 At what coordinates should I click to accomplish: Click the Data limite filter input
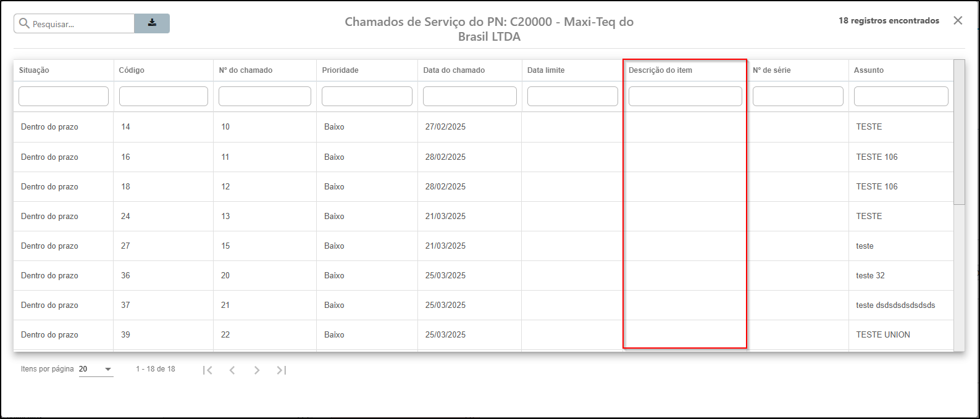coord(572,96)
